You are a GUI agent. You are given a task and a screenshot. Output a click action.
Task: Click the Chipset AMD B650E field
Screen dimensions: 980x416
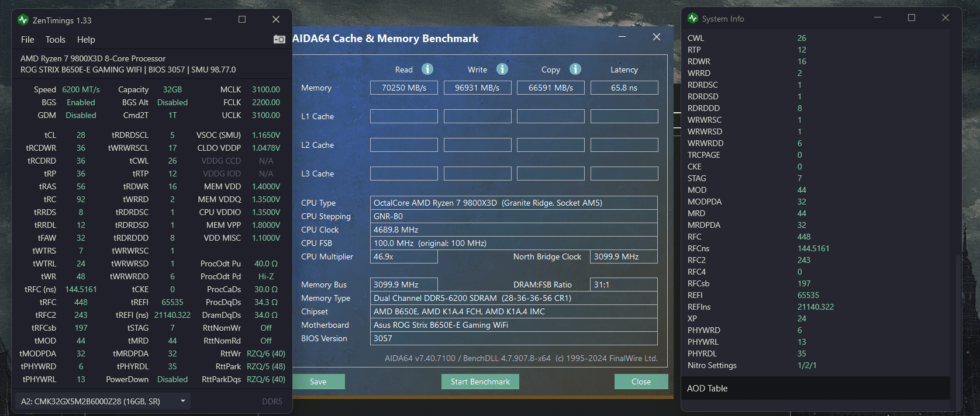[x=514, y=311]
